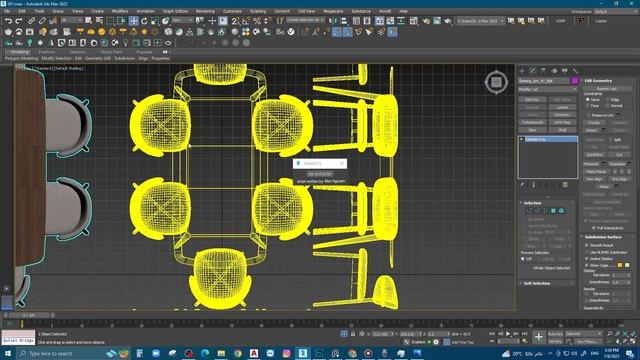640x360 pixels.
Task: Toggle the lock selection icon
Action: click(x=353, y=334)
